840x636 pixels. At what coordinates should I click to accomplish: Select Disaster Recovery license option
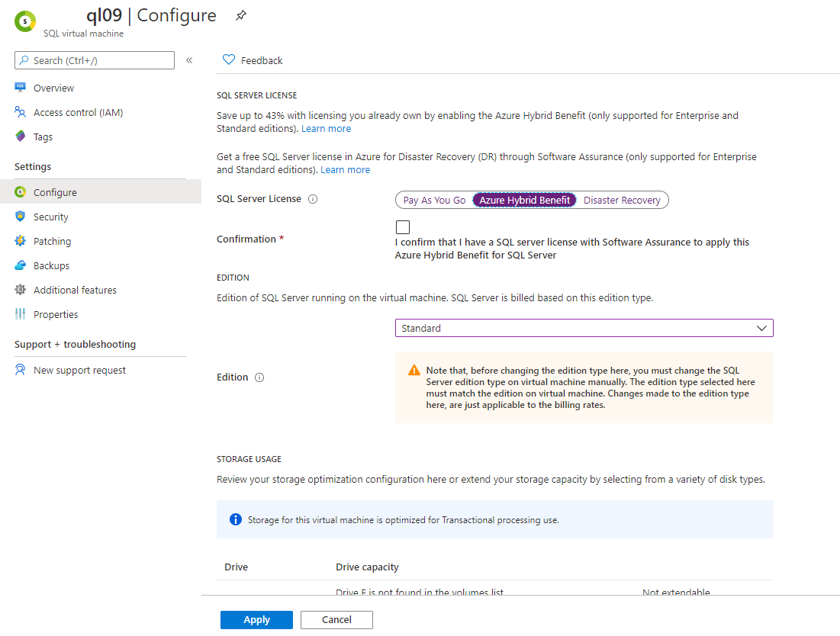pyautogui.click(x=622, y=201)
